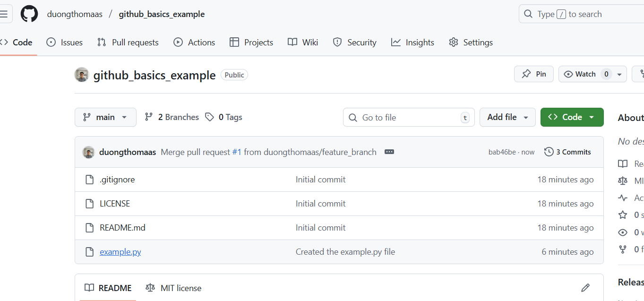
Task: Expand the Add file dropdown
Action: click(x=507, y=117)
